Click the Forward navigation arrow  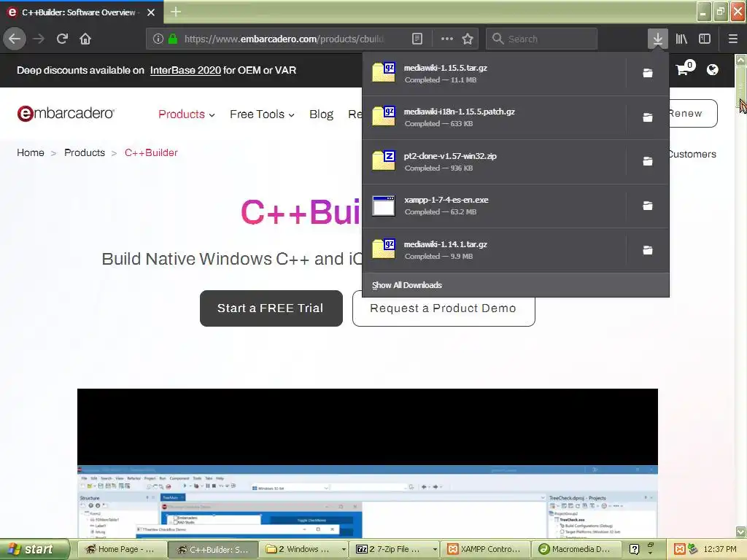39,39
